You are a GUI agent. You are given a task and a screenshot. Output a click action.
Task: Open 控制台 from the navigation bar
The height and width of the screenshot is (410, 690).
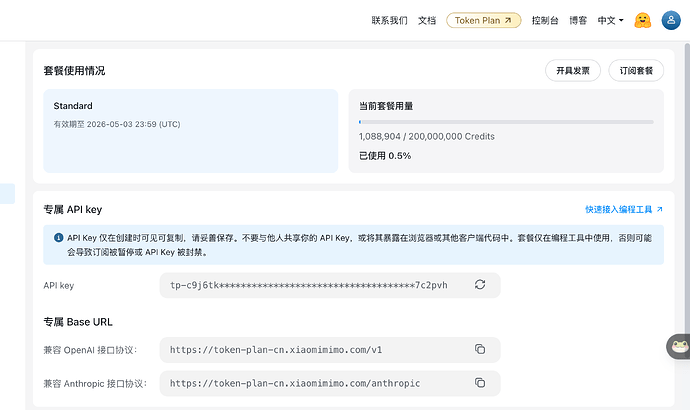[x=545, y=20]
